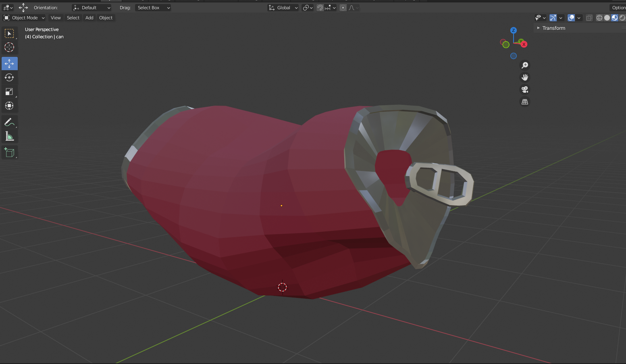Image resolution: width=626 pixels, height=364 pixels.
Task: Click the Z axis on navigation gizmo
Action: coord(513,30)
